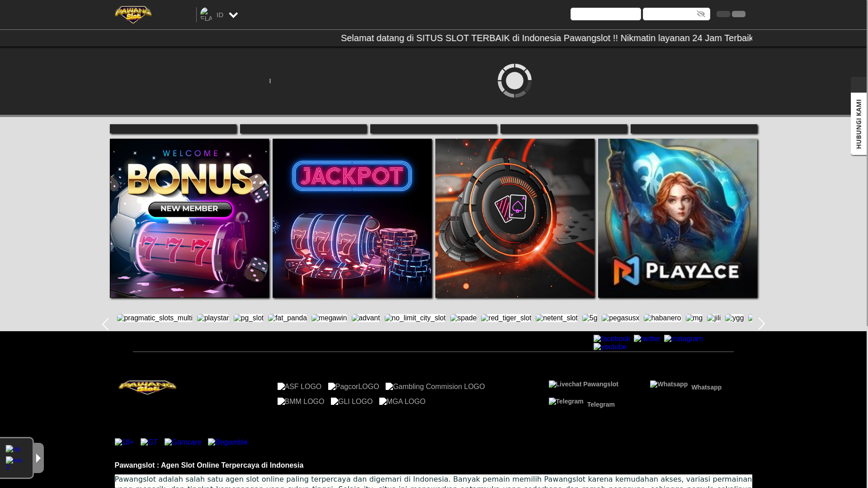Screen dimensions: 868x488
Task: Open the poker chip cards banner
Action: (x=515, y=218)
